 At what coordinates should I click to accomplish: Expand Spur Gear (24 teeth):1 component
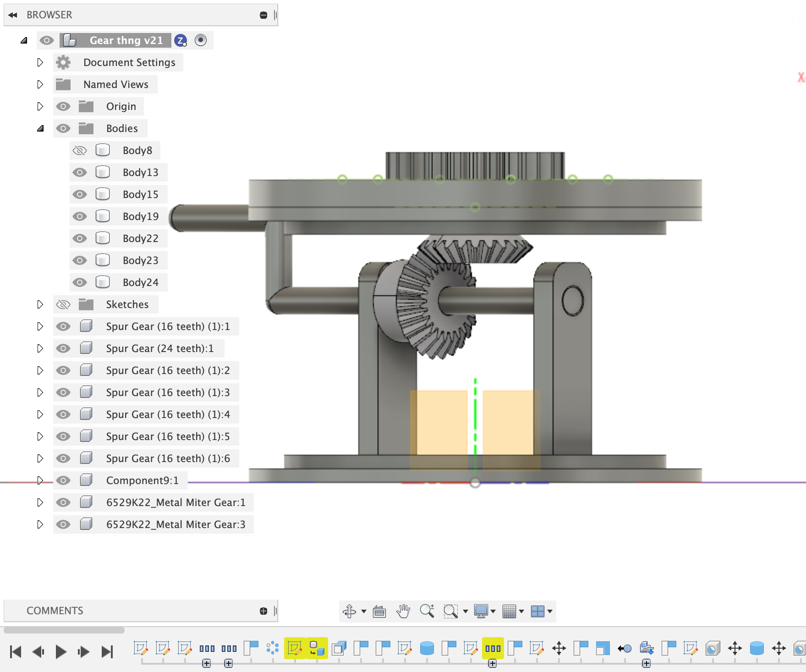pyautogui.click(x=40, y=348)
